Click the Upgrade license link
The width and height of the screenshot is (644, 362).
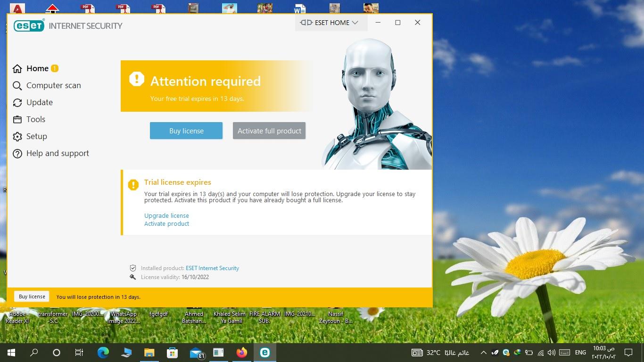point(166,215)
